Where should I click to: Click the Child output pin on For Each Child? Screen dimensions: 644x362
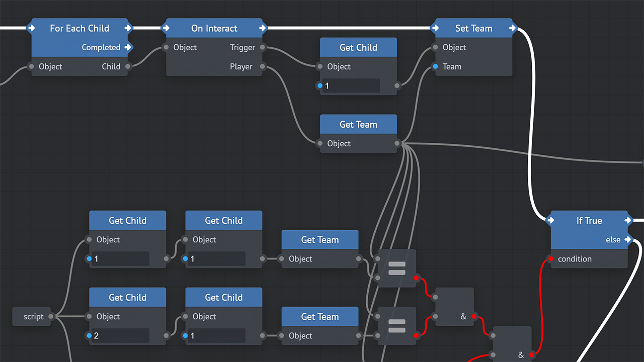click(x=128, y=66)
